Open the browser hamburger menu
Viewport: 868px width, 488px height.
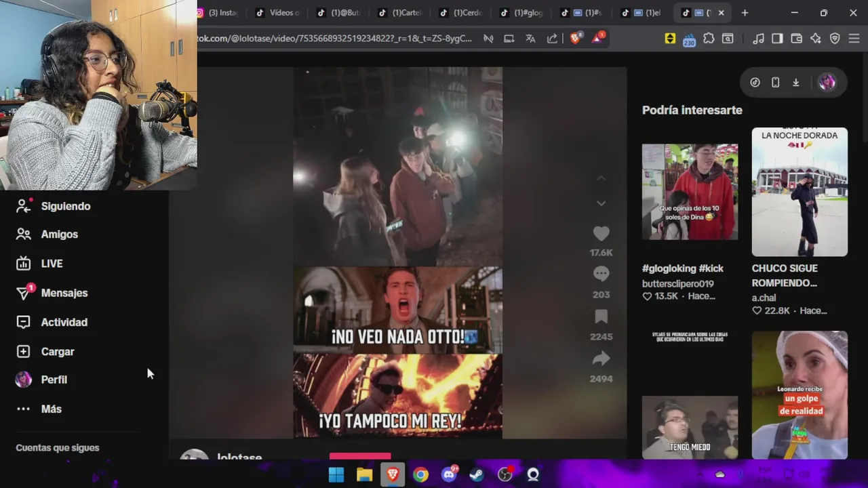[854, 39]
